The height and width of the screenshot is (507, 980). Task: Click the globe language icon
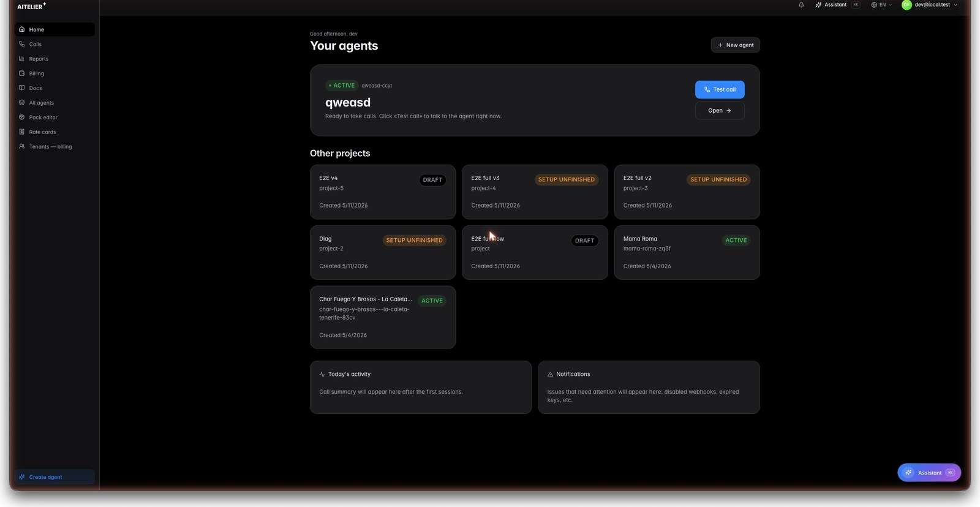[874, 5]
